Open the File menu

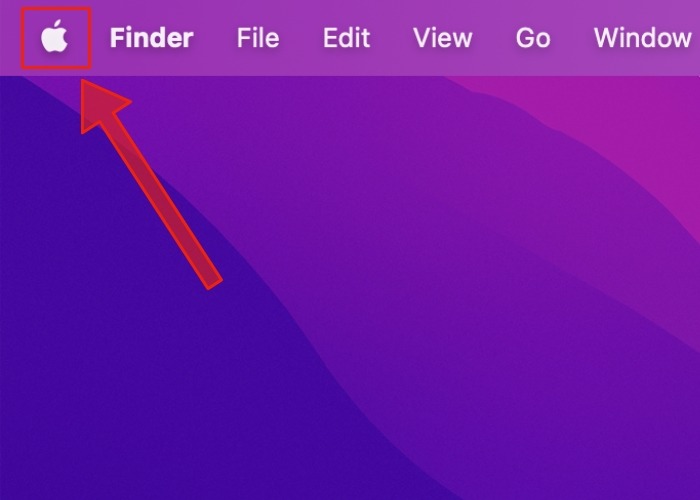pos(258,38)
